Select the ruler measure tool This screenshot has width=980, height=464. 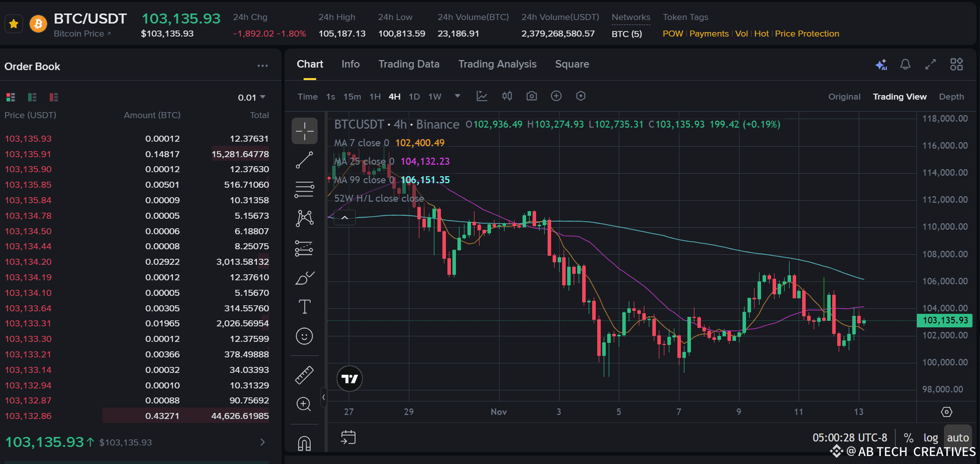[x=305, y=375]
